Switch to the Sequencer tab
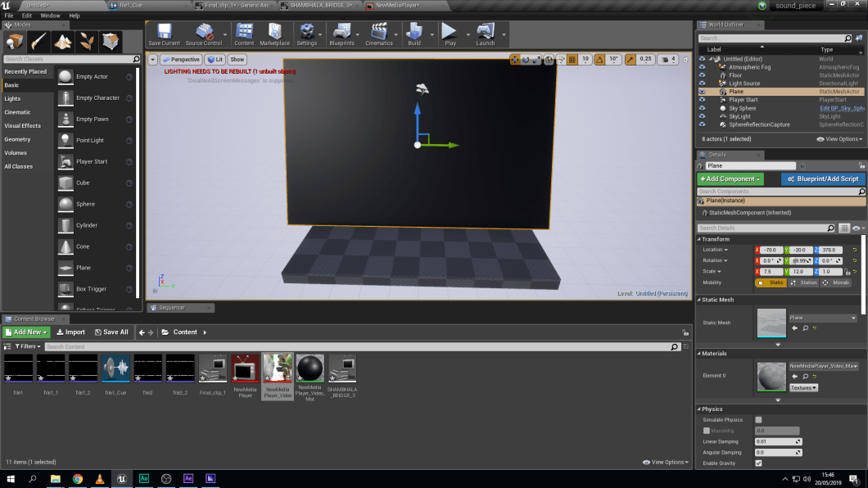 point(180,308)
